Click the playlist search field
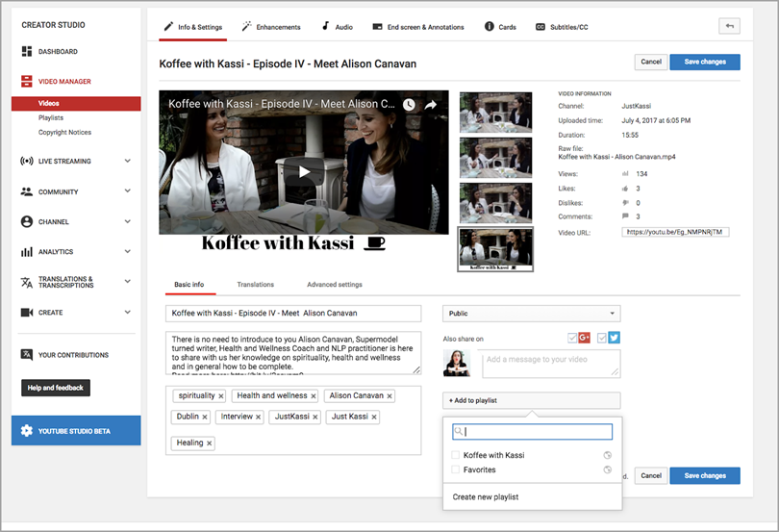 point(532,432)
